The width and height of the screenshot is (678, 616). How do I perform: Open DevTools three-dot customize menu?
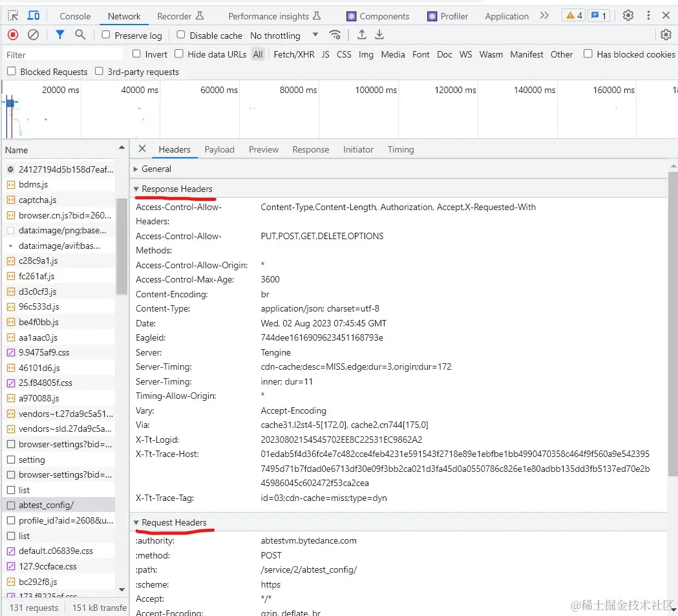648,16
